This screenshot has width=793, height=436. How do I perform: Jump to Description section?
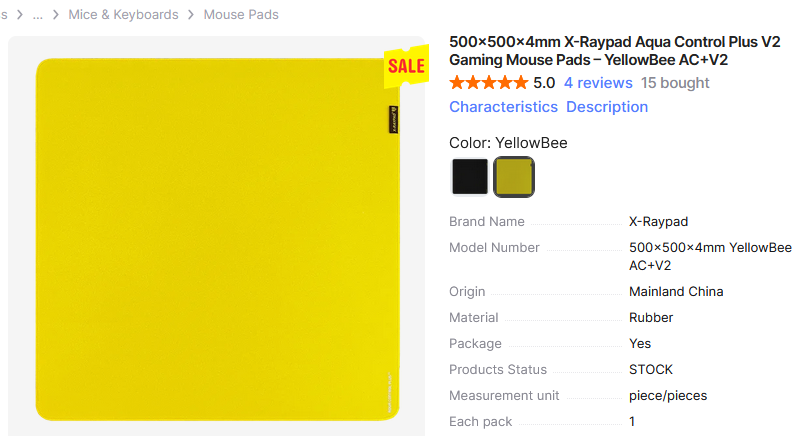point(607,107)
